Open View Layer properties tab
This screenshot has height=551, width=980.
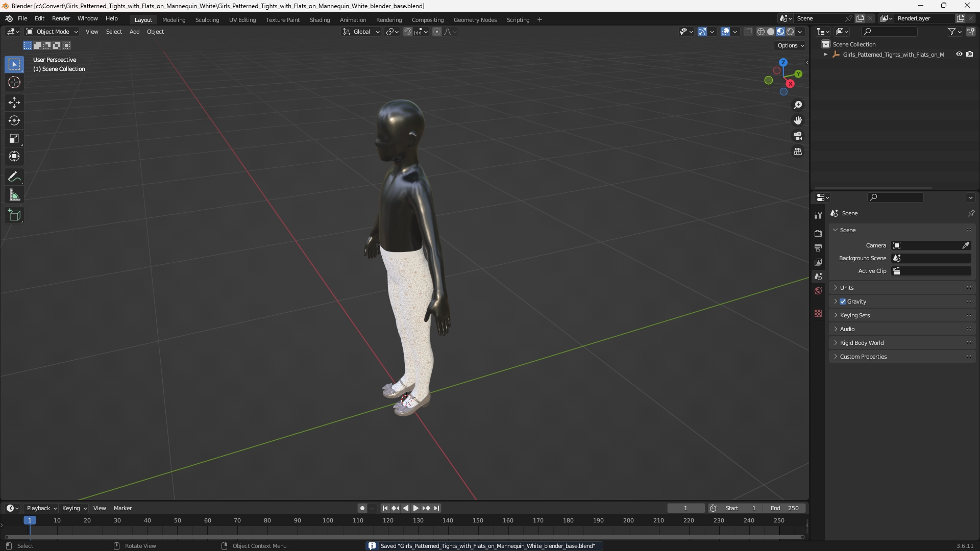click(x=818, y=262)
